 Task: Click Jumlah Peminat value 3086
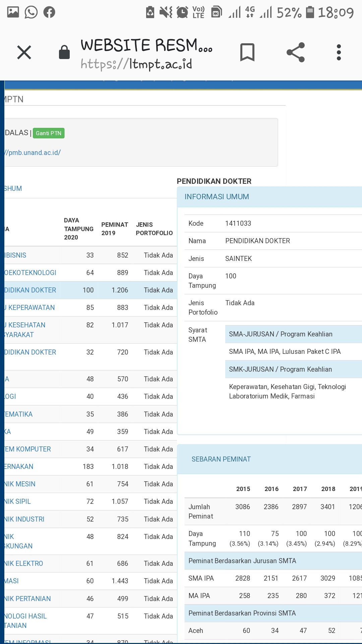(x=243, y=507)
